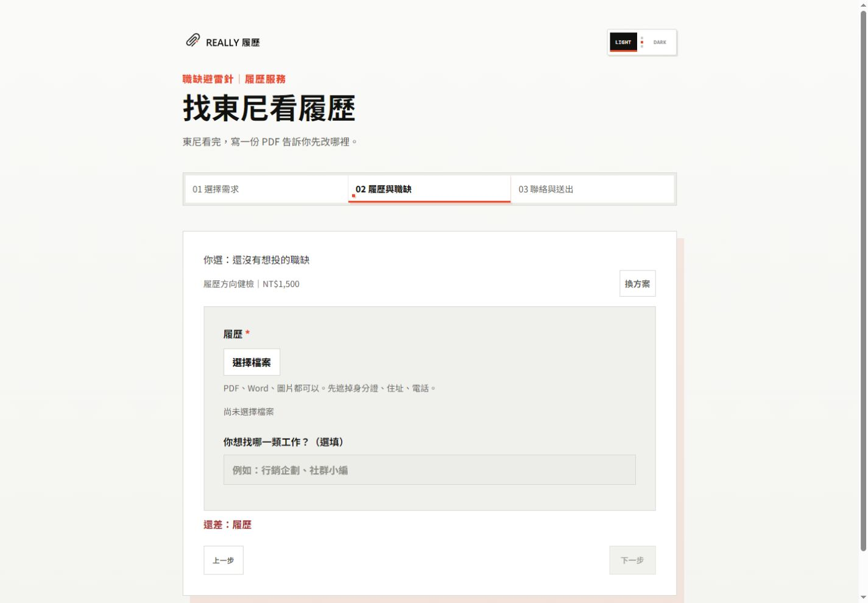
Task: Click the paperclip logo icon
Action: [192, 40]
